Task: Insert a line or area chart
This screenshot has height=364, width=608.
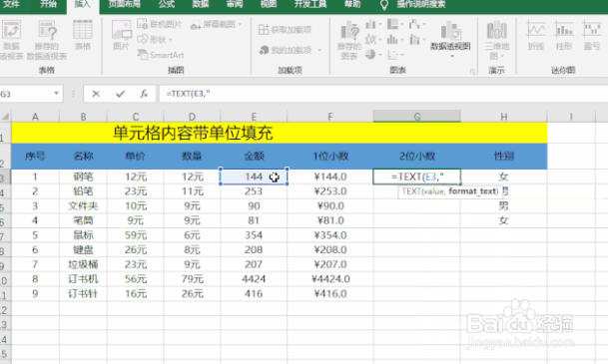Action: (x=373, y=40)
